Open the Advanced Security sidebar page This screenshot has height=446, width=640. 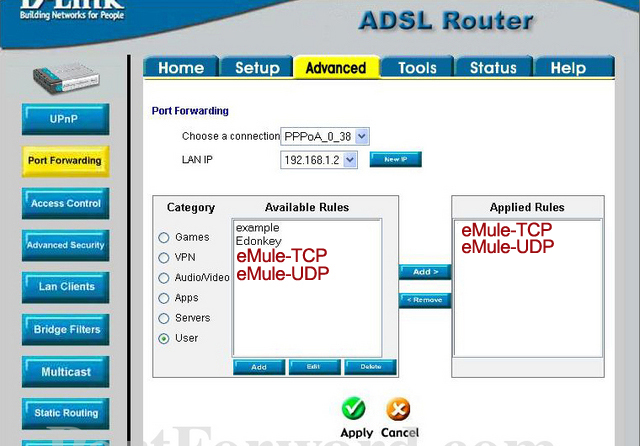click(65, 245)
